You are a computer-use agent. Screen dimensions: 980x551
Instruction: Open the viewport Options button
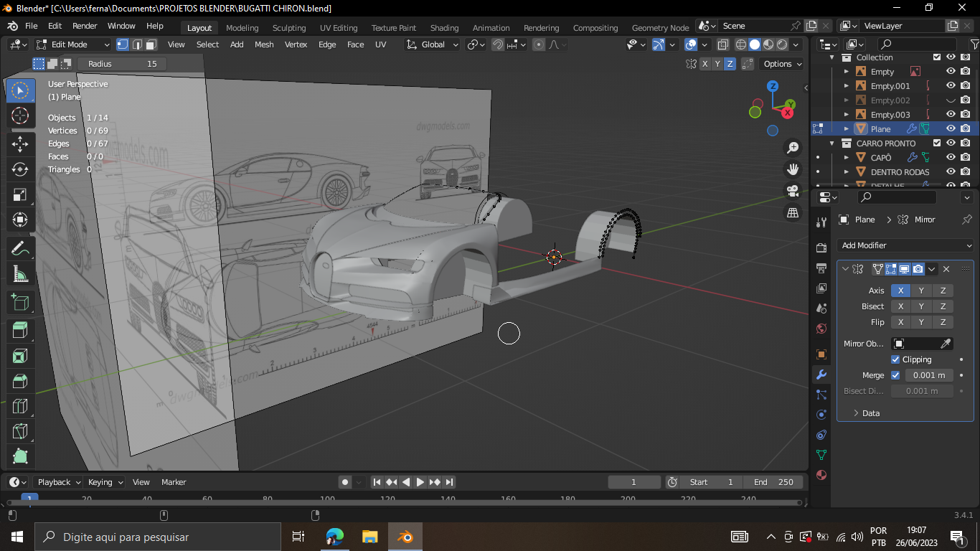pos(781,64)
